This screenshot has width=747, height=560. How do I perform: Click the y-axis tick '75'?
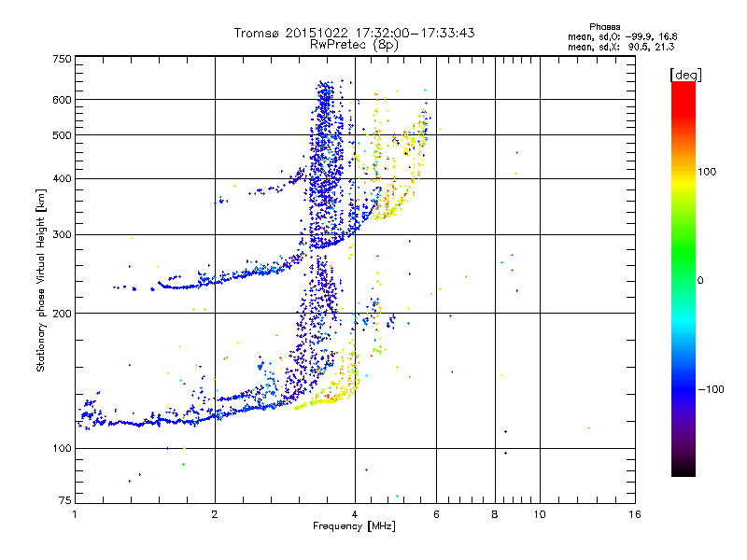64,500
